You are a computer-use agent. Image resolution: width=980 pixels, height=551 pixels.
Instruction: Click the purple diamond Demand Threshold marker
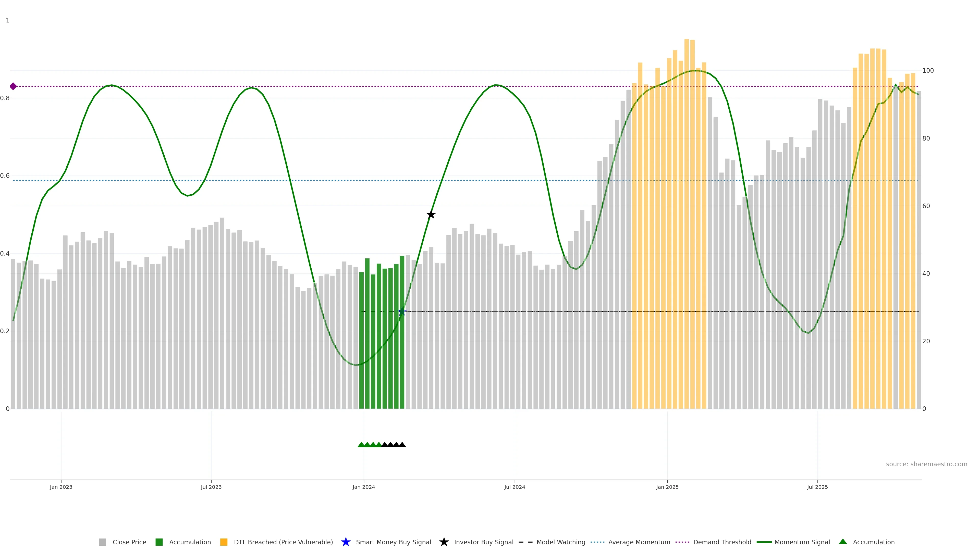13,86
